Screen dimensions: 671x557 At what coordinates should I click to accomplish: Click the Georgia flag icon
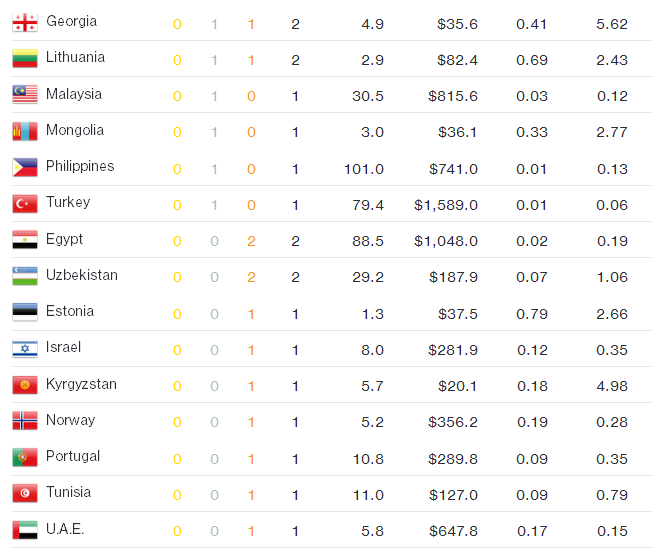point(25,23)
